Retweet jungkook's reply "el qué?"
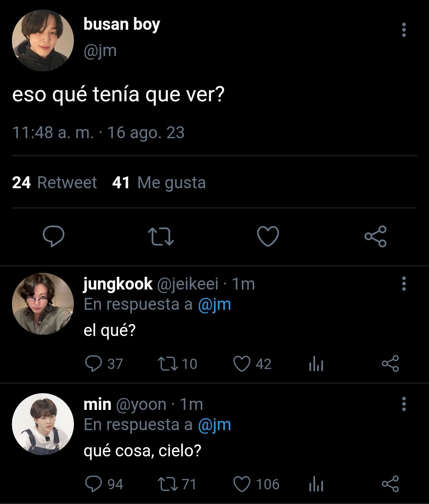Image resolution: width=429 pixels, height=504 pixels. pyautogui.click(x=177, y=364)
